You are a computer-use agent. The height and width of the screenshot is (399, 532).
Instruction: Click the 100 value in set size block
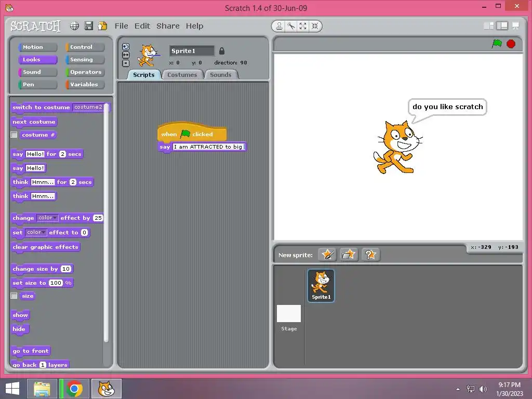click(56, 283)
